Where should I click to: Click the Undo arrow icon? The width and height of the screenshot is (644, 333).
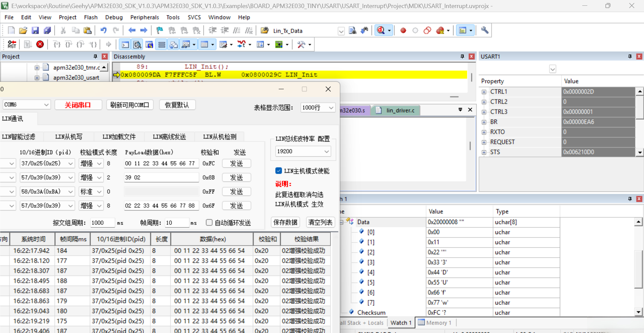103,31
